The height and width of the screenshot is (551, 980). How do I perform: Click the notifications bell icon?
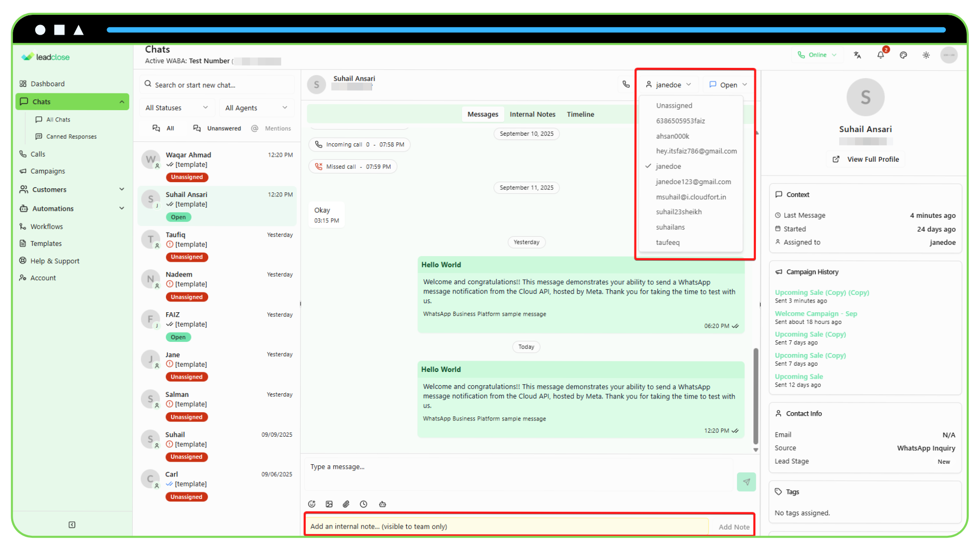(880, 55)
